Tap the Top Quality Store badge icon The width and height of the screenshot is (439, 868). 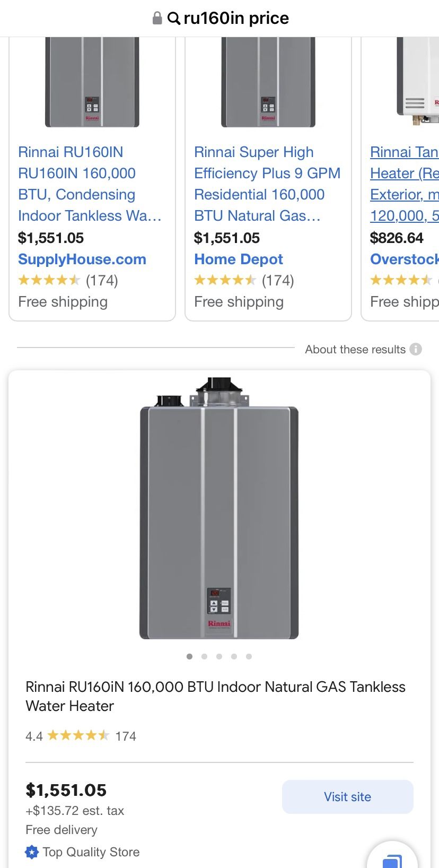32,852
